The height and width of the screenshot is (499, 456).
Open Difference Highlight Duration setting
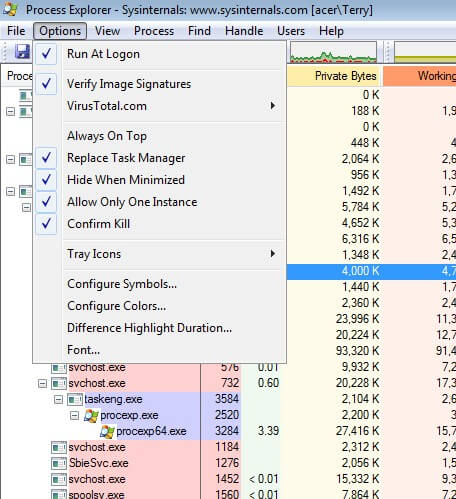click(159, 328)
